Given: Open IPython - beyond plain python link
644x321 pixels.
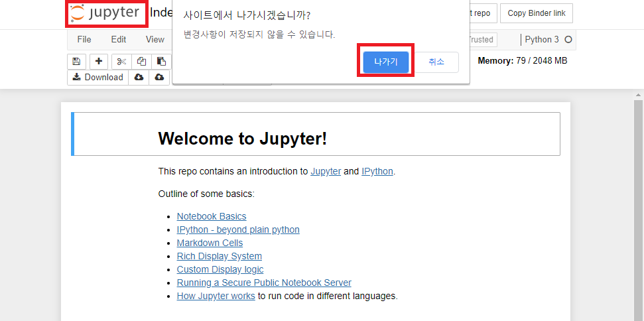Looking at the screenshot, I should pyautogui.click(x=238, y=229).
